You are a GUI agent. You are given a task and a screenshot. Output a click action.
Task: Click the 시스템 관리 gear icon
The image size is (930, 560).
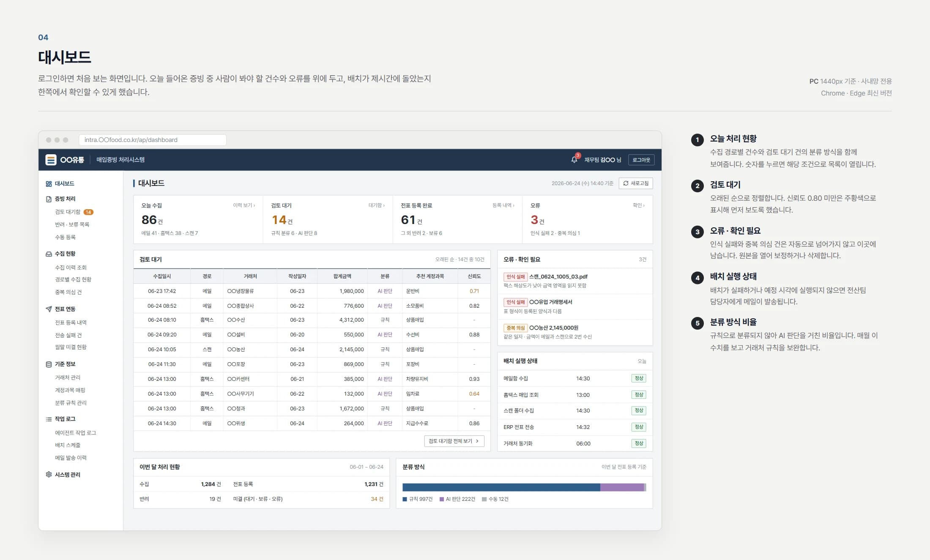click(49, 475)
